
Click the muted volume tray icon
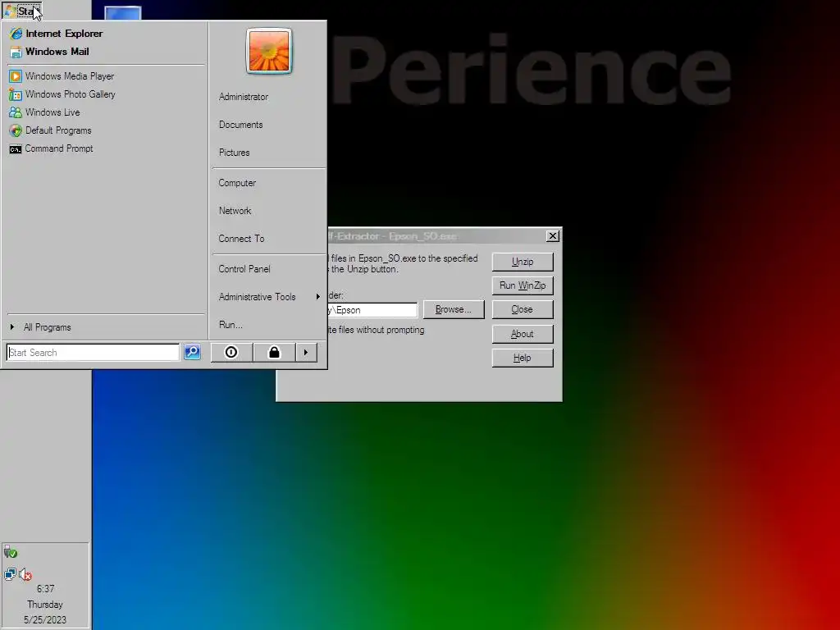click(25, 575)
